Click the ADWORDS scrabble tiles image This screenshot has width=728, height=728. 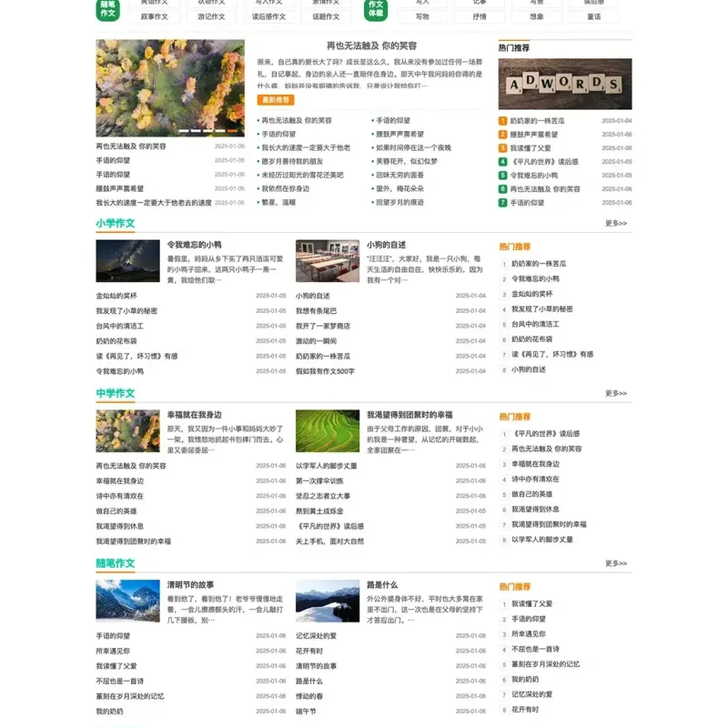(x=565, y=84)
